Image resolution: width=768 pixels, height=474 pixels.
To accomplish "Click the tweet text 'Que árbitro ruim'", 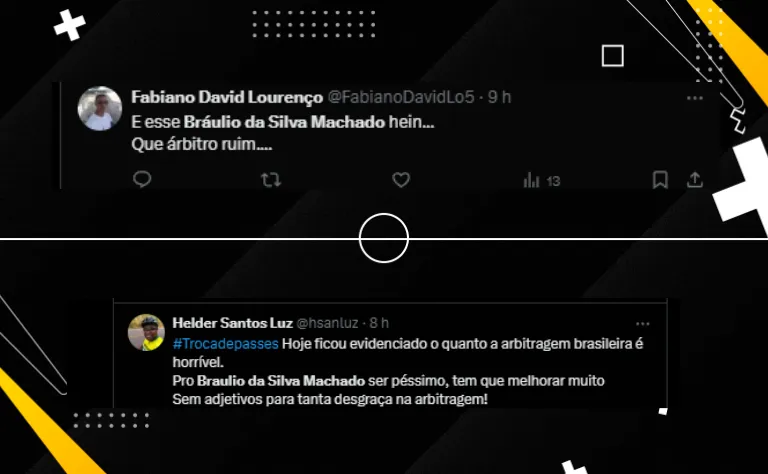I will [x=201, y=144].
